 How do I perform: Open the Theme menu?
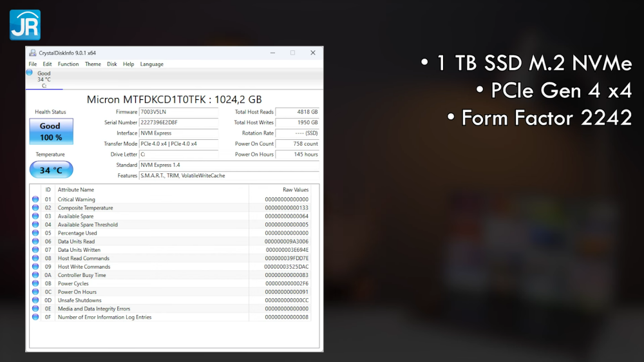coord(93,64)
